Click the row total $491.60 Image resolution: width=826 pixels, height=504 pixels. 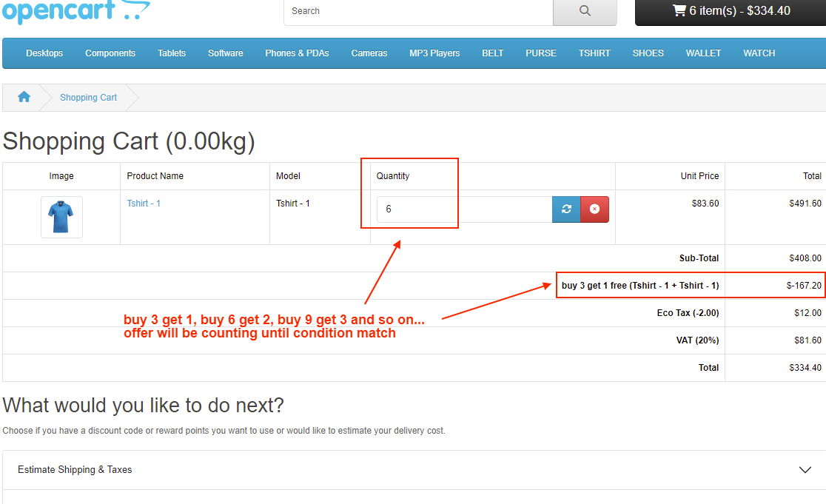point(805,204)
